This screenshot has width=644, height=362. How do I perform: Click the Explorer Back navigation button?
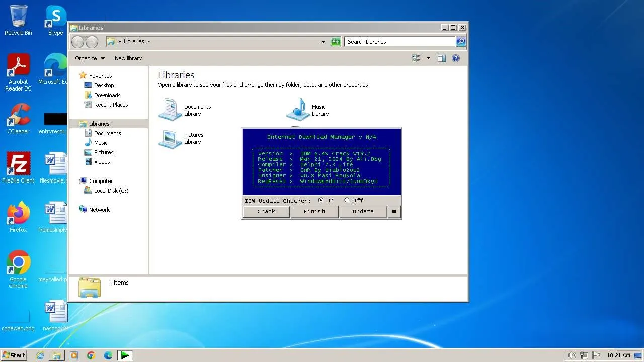78,42
